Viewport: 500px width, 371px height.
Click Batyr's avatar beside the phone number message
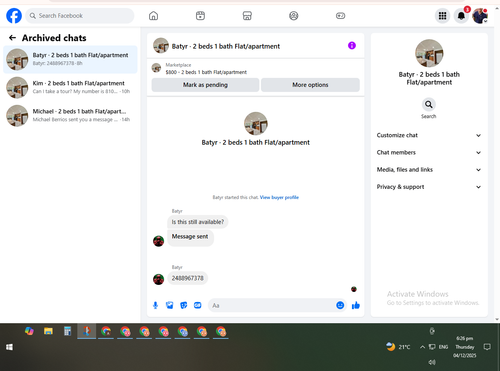(158, 279)
